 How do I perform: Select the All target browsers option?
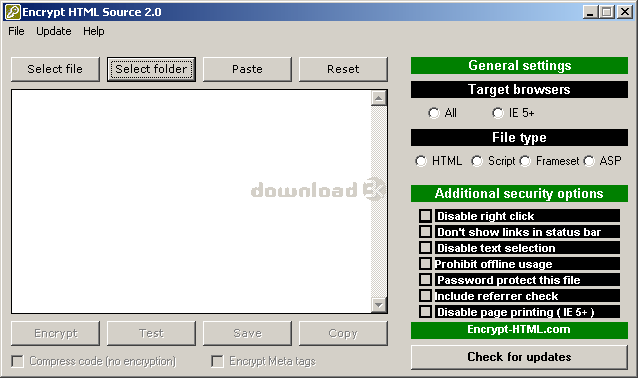pyautogui.click(x=434, y=113)
